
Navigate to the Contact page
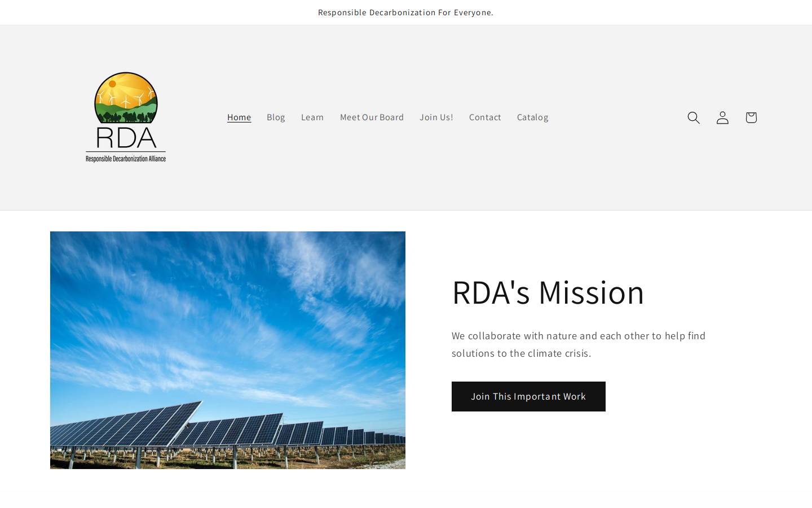pyautogui.click(x=485, y=117)
